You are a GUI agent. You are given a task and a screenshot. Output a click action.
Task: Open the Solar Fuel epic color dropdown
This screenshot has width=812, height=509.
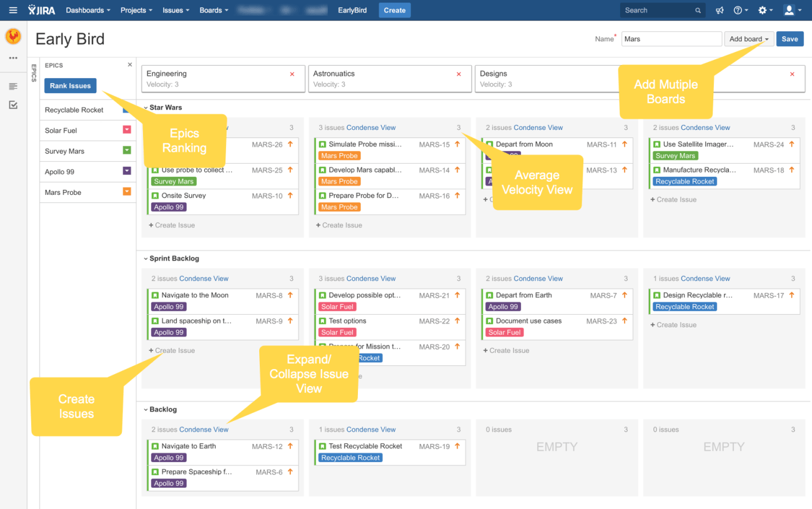tap(127, 130)
